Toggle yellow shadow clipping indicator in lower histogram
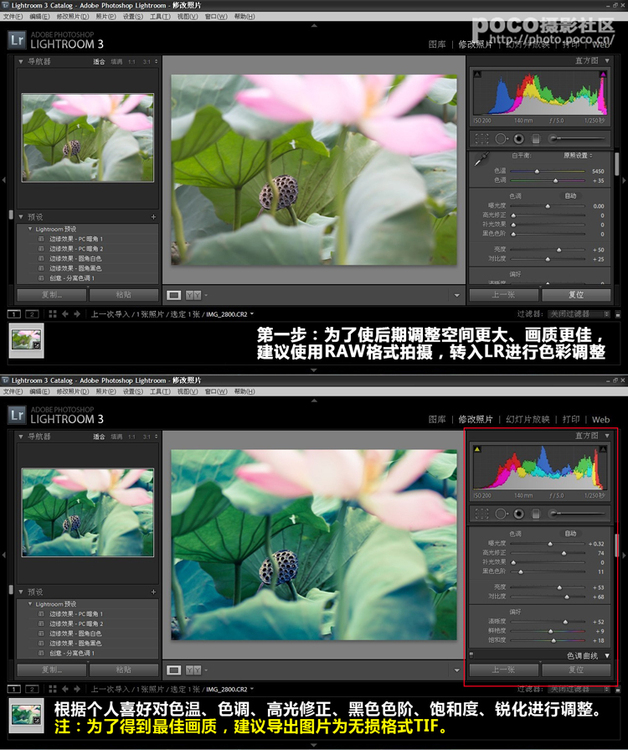 point(477,449)
